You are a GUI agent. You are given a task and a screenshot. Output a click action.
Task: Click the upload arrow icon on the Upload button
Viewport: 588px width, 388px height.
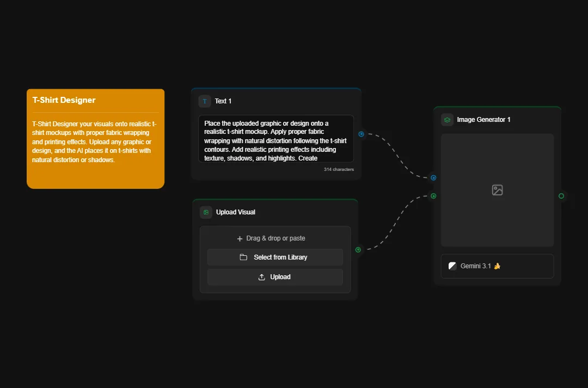point(262,276)
